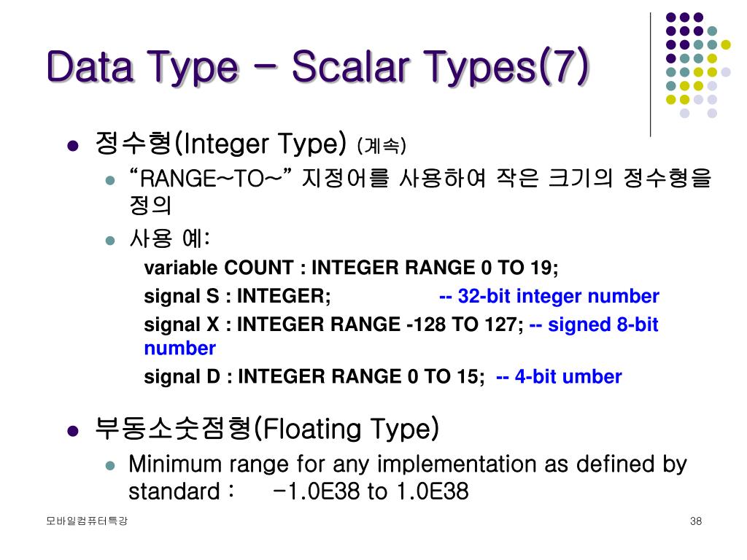Screen dimensions: 747x560
Task: Click the signal X INTEGER RANGE -128 line
Action: tap(333, 324)
